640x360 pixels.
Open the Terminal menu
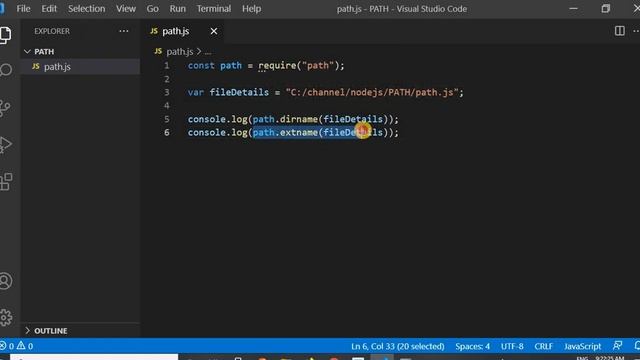click(x=213, y=9)
